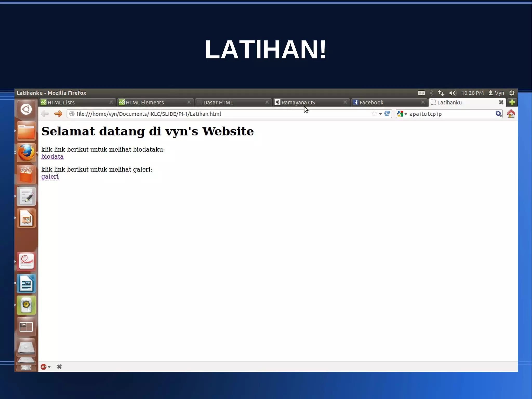
Task: Expand Adblock Plus dropdown arrow
Action: [x=49, y=367]
